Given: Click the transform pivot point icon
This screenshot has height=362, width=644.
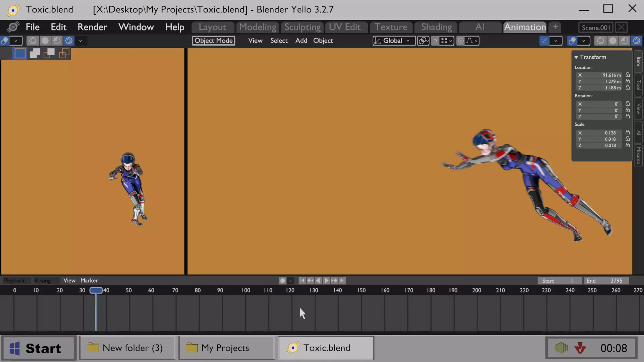Looking at the screenshot, I should point(423,41).
